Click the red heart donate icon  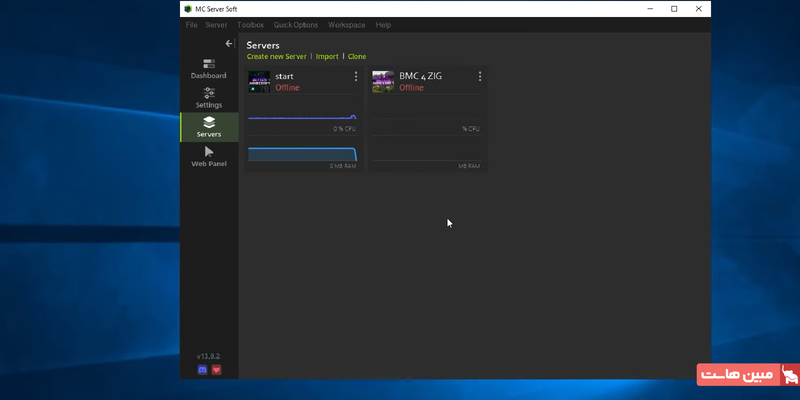click(216, 370)
